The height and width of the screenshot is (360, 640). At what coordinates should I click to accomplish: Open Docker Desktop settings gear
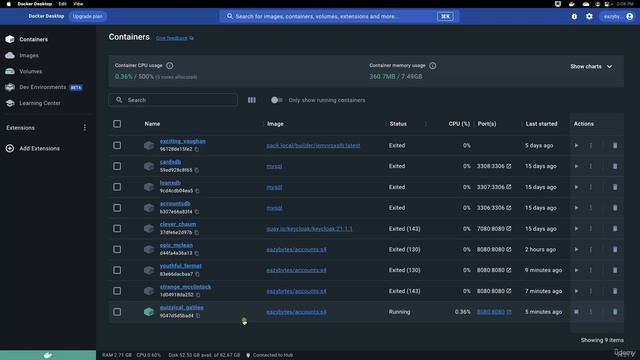click(589, 16)
